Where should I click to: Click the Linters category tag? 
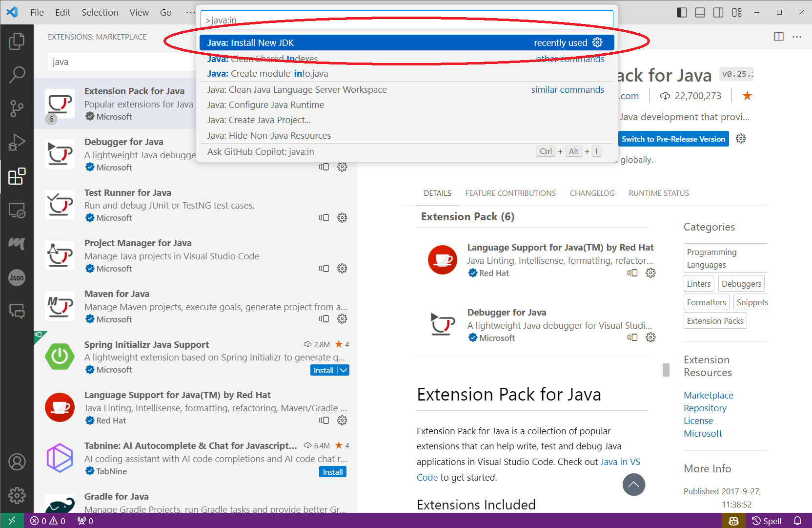pos(699,284)
